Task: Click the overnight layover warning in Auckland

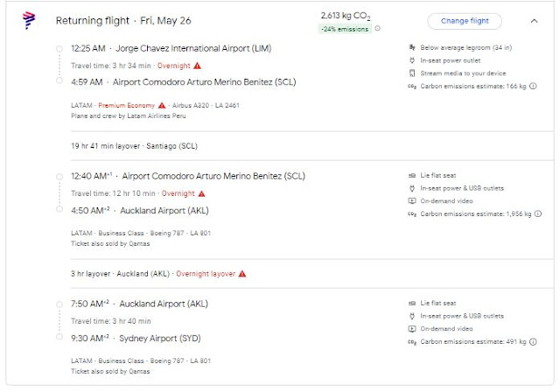Action: (242, 273)
